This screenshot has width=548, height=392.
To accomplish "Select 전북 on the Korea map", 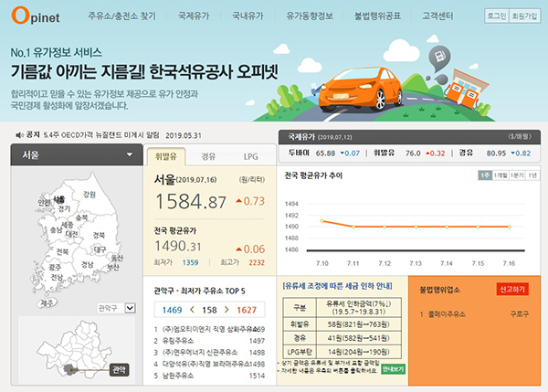I will (x=62, y=252).
